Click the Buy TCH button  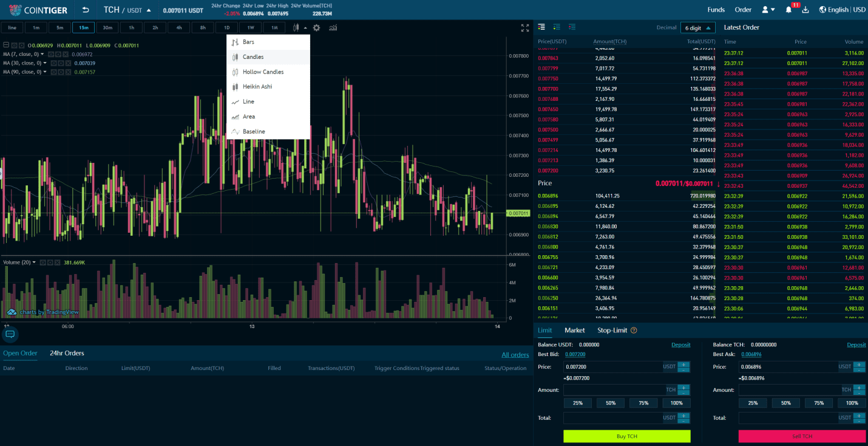pos(627,436)
